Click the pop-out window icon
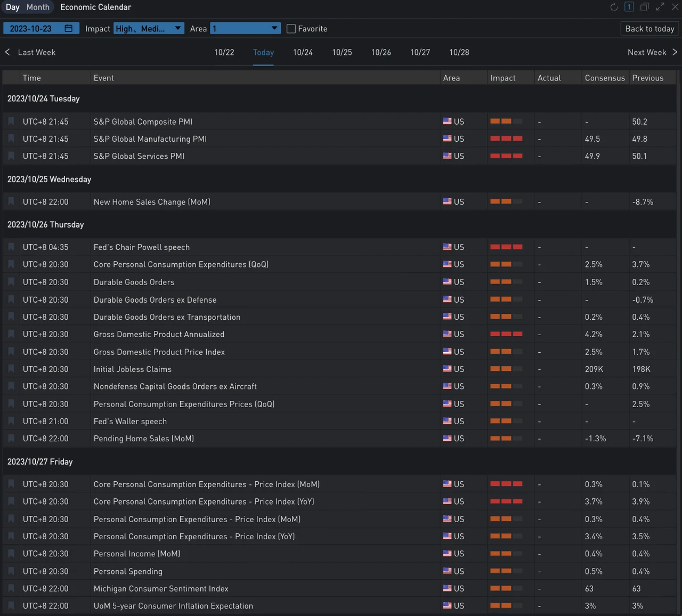This screenshot has height=616, width=682. tap(645, 7)
